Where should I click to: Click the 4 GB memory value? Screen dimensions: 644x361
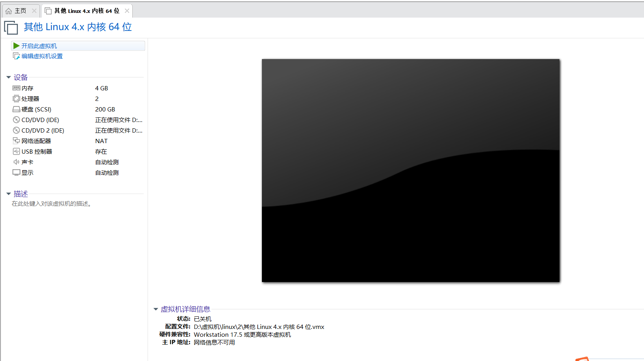[x=101, y=88]
